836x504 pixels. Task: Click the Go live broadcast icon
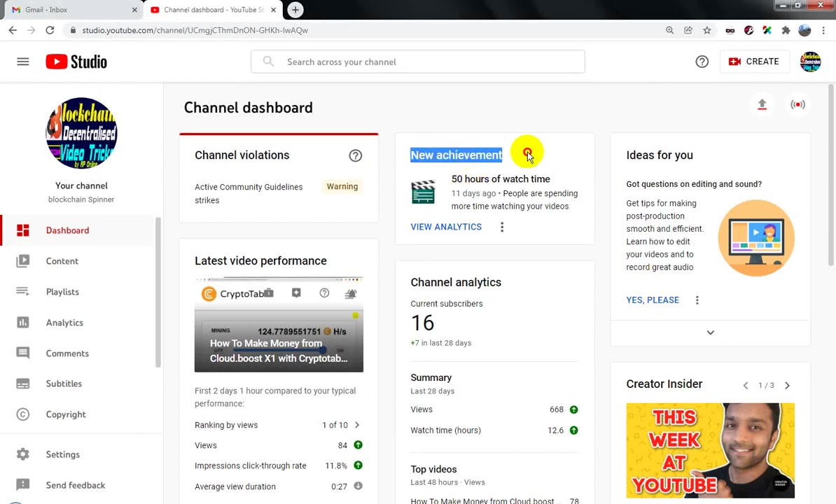tap(797, 104)
